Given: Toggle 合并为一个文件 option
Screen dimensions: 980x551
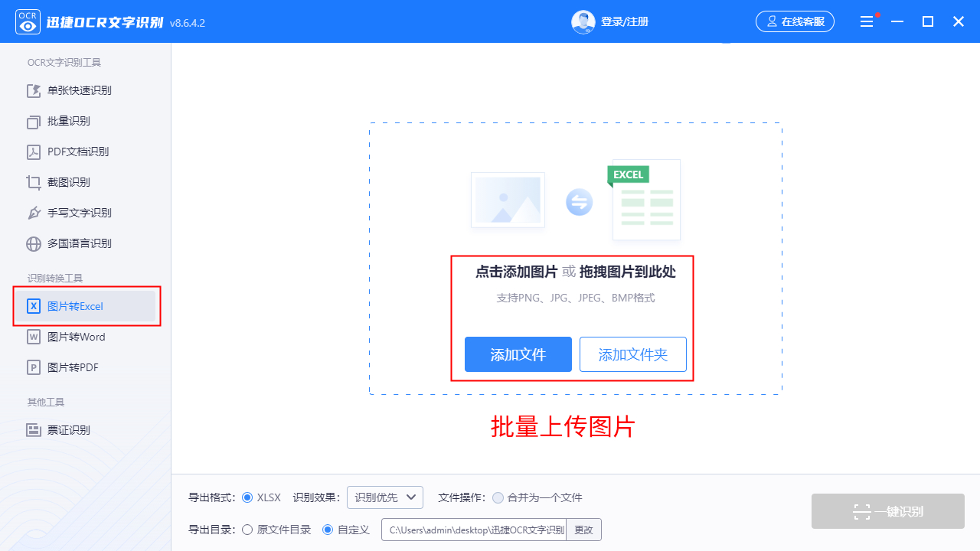Looking at the screenshot, I should point(498,497).
